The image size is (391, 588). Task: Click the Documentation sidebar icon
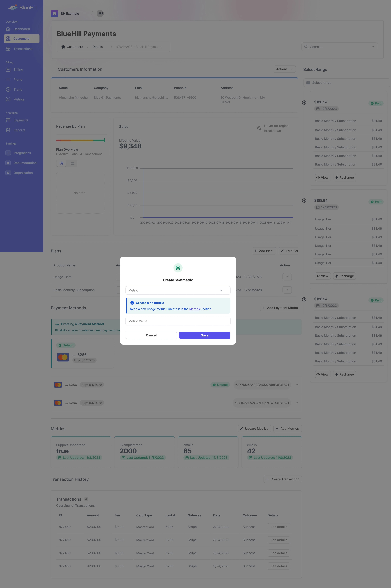pos(8,163)
